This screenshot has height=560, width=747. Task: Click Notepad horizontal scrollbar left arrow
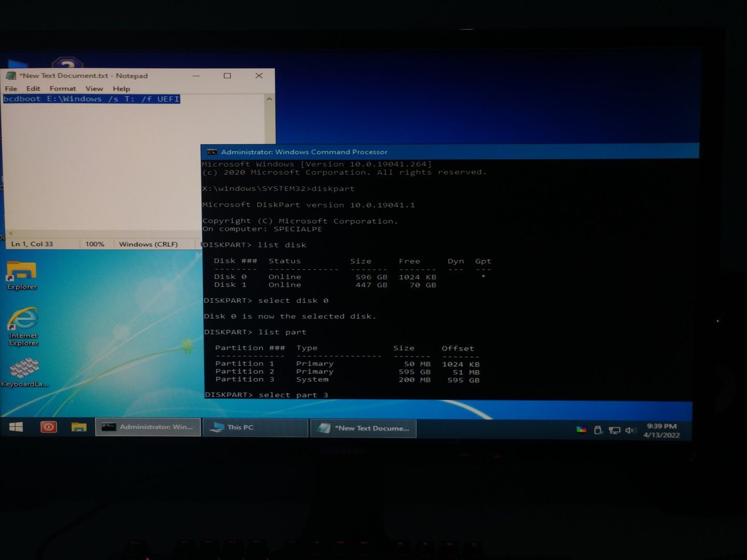(x=10, y=233)
